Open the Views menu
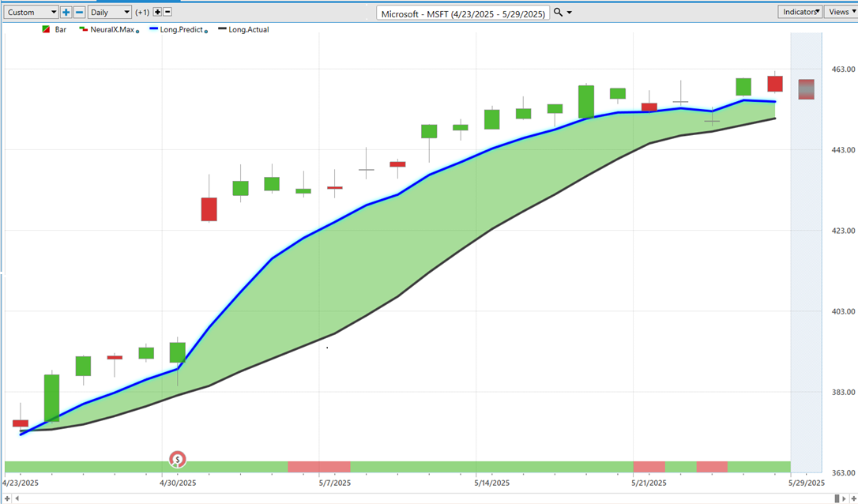The height and width of the screenshot is (504, 858). tap(841, 12)
